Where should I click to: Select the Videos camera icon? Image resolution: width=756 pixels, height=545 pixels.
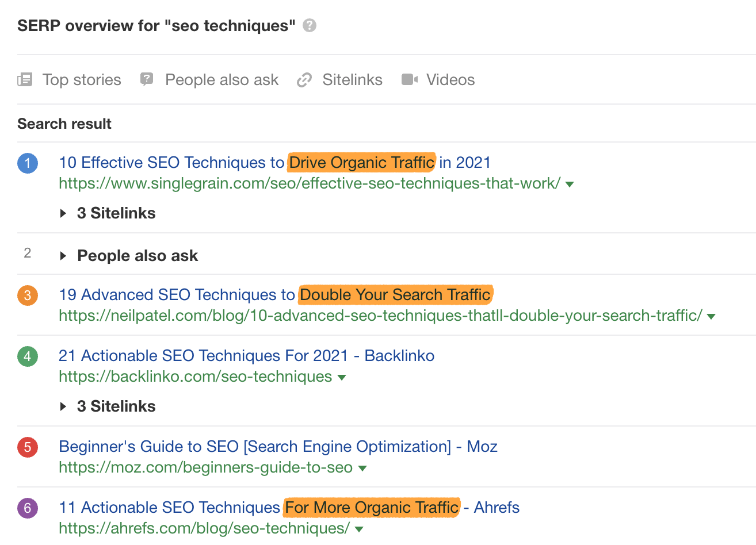(408, 79)
